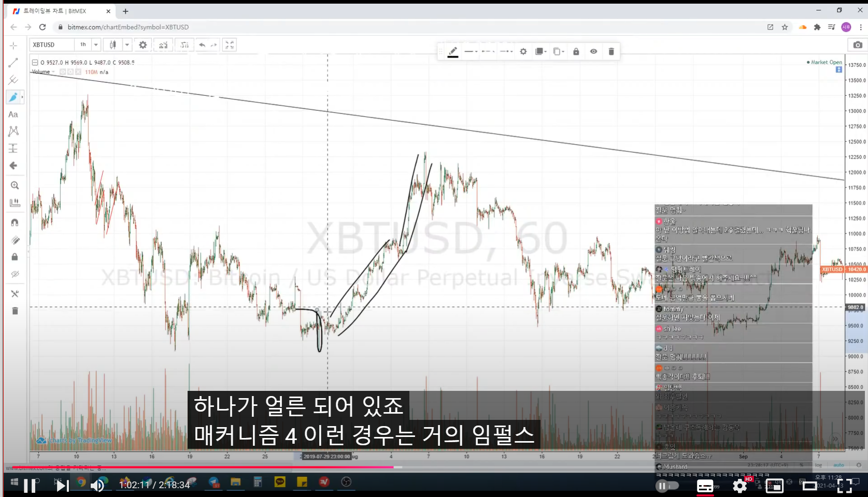Viewport: 868px width, 497px height.
Task: Open the Chrome three-dot menu
Action: click(x=861, y=27)
